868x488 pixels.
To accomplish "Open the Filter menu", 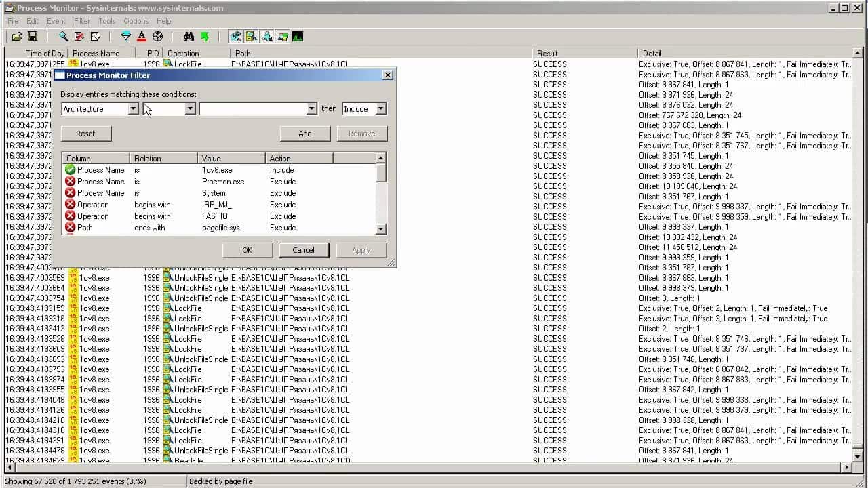I will tap(82, 21).
